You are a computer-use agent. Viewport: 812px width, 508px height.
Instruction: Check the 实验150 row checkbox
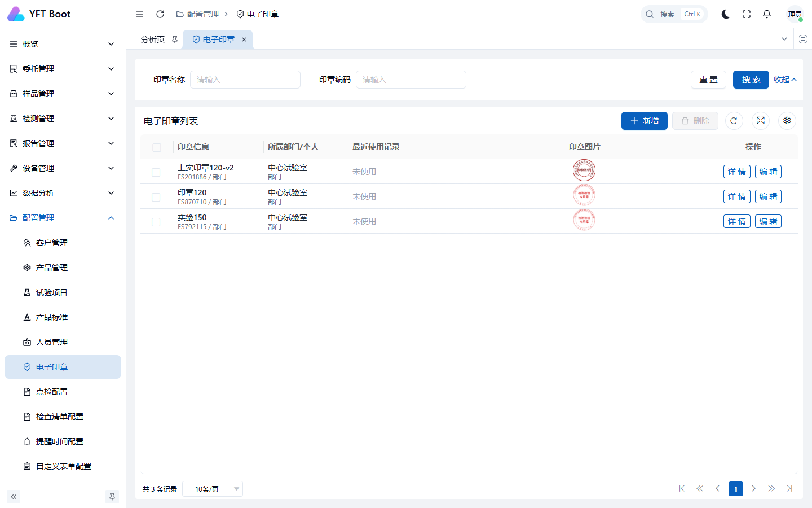point(156,222)
